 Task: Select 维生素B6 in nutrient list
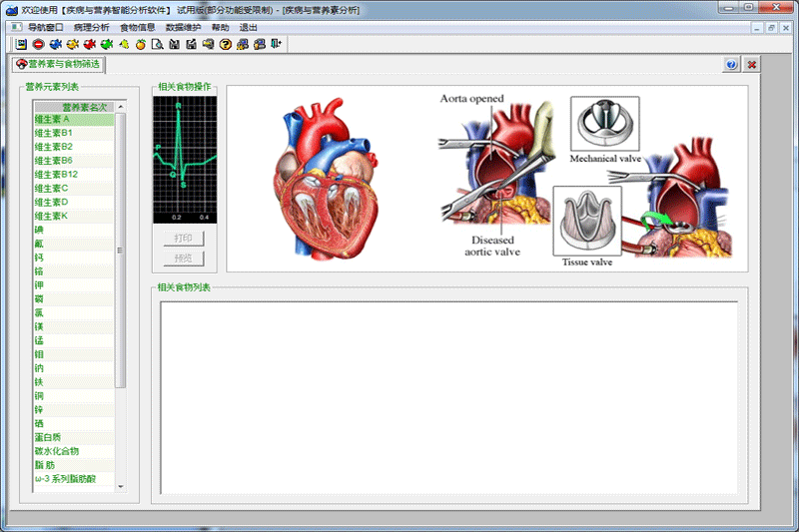coord(74,161)
